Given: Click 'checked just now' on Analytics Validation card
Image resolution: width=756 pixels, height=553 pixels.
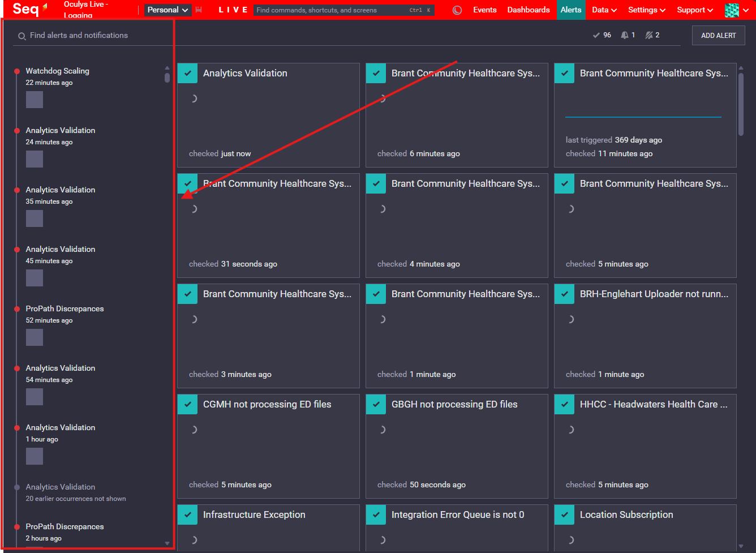Looking at the screenshot, I should tap(220, 153).
